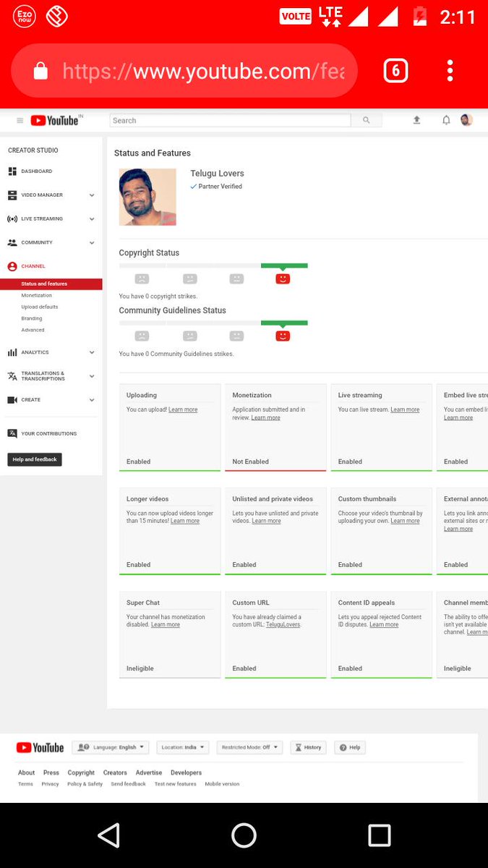Click into the YouTube search field
This screenshot has width=488, height=868.
230,121
